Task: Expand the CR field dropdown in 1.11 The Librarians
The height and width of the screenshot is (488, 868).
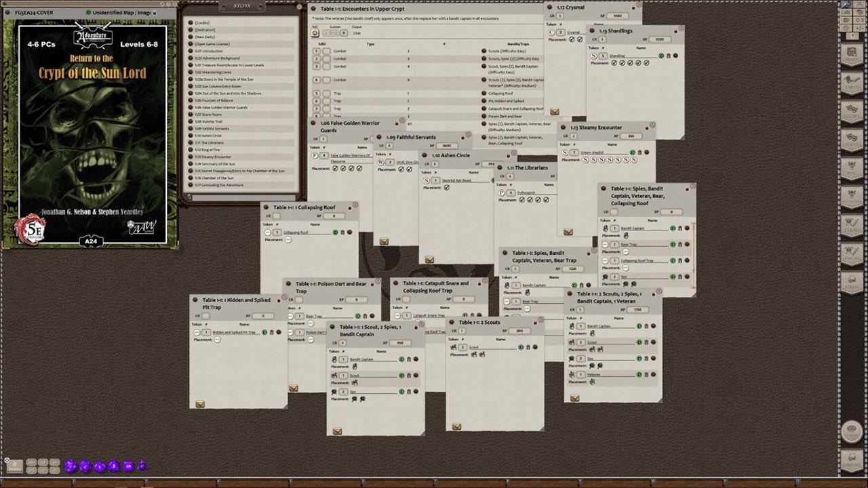Action: click(x=511, y=176)
